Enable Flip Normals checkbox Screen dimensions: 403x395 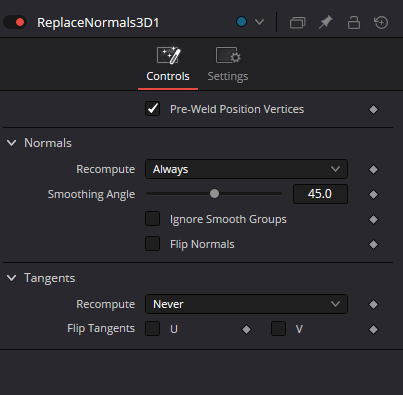152,244
